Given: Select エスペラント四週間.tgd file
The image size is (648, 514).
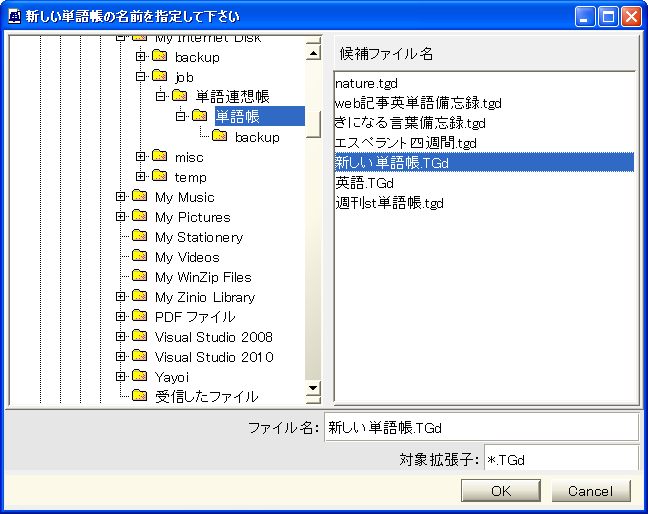Looking at the screenshot, I should click(x=484, y=143).
